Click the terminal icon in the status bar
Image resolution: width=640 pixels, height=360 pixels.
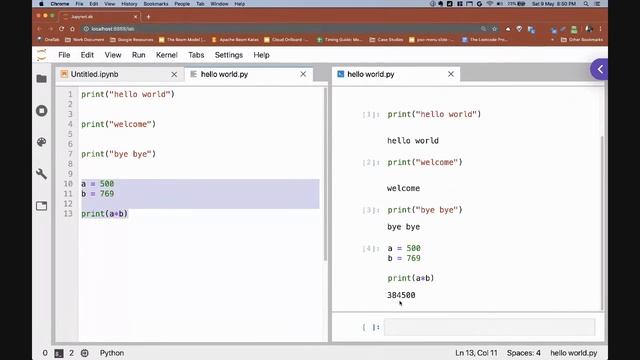(59, 353)
